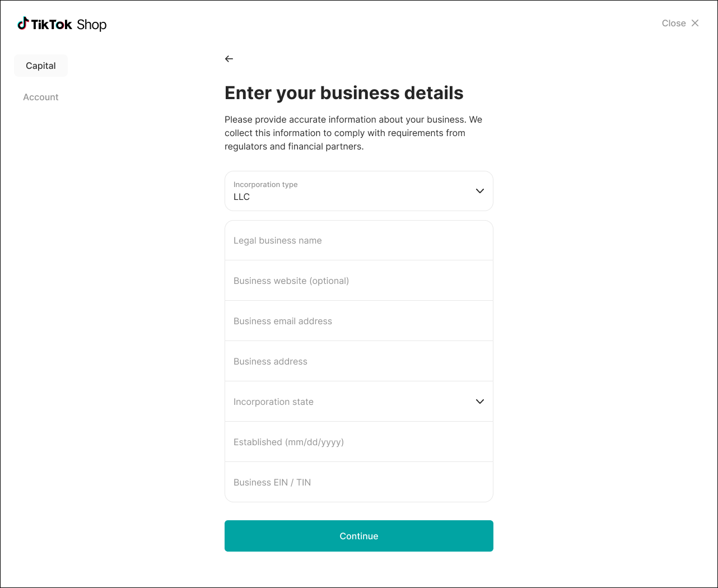Viewport: 718px width, 588px height.
Task: Expand the Incorporation type chevron arrow
Action: (479, 191)
